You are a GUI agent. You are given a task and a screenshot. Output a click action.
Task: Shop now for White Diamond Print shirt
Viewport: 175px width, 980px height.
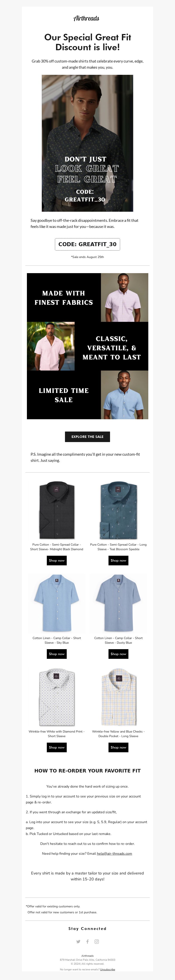pos(57,747)
